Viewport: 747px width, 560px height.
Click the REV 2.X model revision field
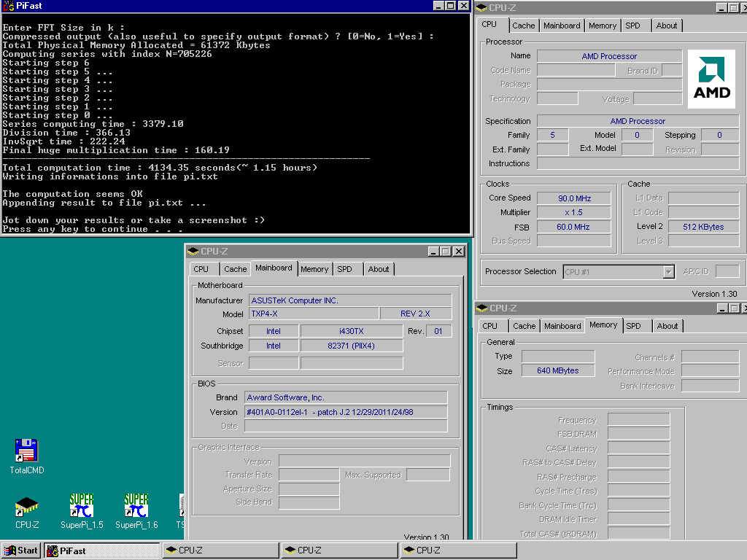(x=415, y=314)
